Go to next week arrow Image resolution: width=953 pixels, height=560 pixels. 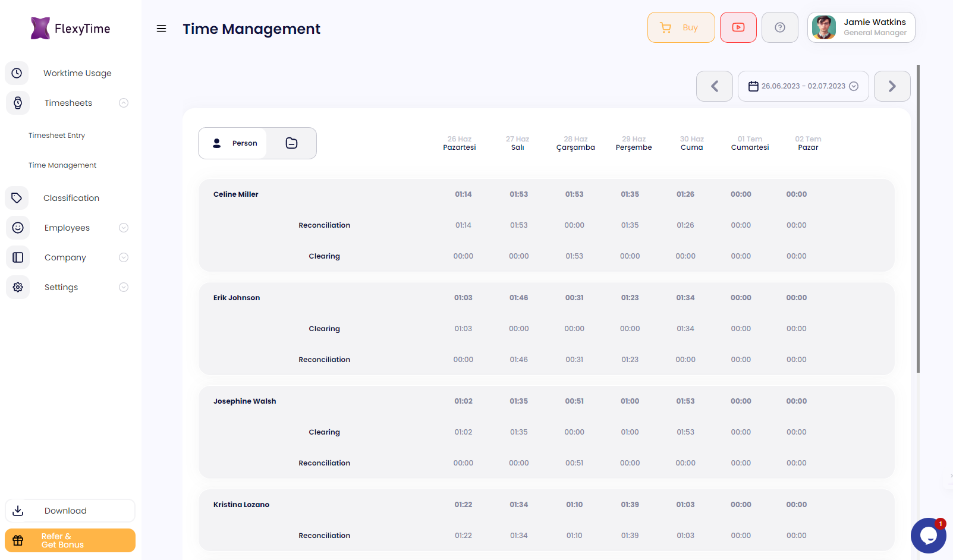[x=892, y=86]
